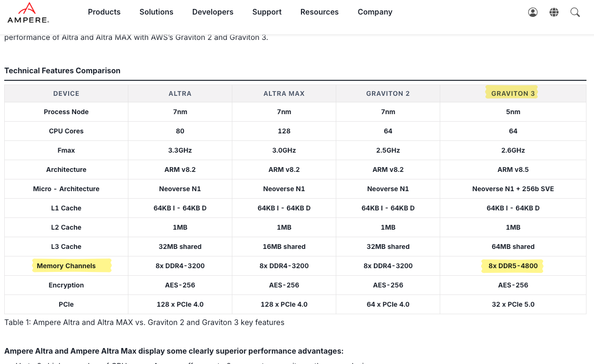Click the 3.0GHz Fmax cell

(284, 150)
